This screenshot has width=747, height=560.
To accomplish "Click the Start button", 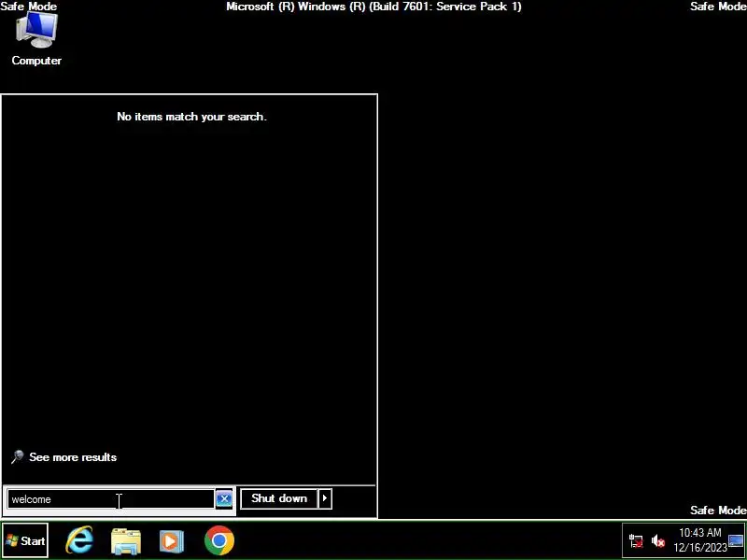I will pyautogui.click(x=25, y=540).
